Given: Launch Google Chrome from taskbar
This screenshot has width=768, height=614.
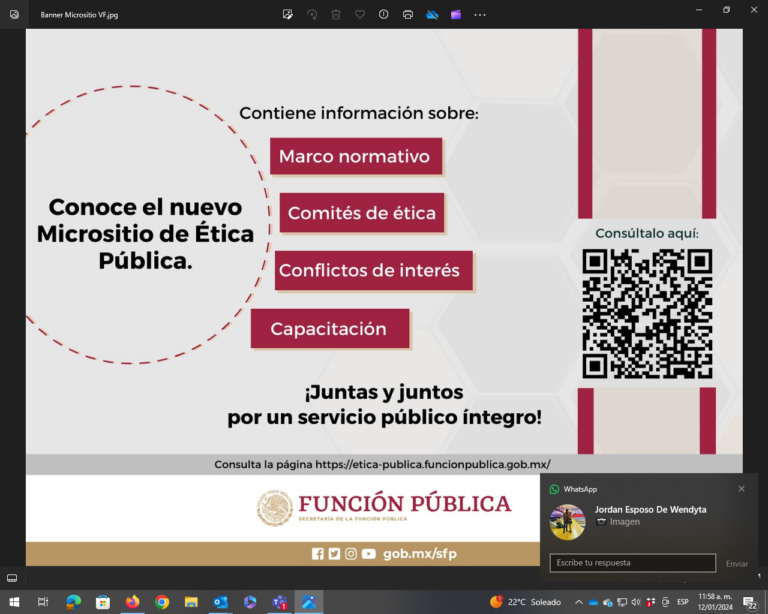Looking at the screenshot, I should coord(162,602).
